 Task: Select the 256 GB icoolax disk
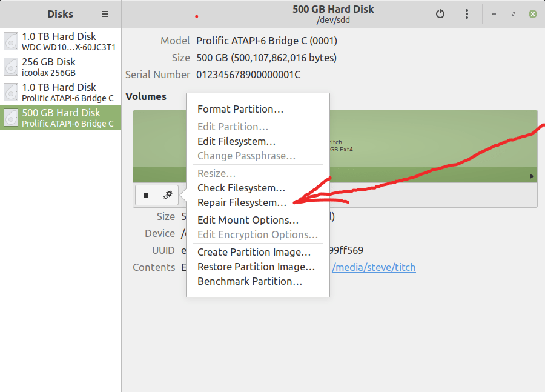coord(61,67)
